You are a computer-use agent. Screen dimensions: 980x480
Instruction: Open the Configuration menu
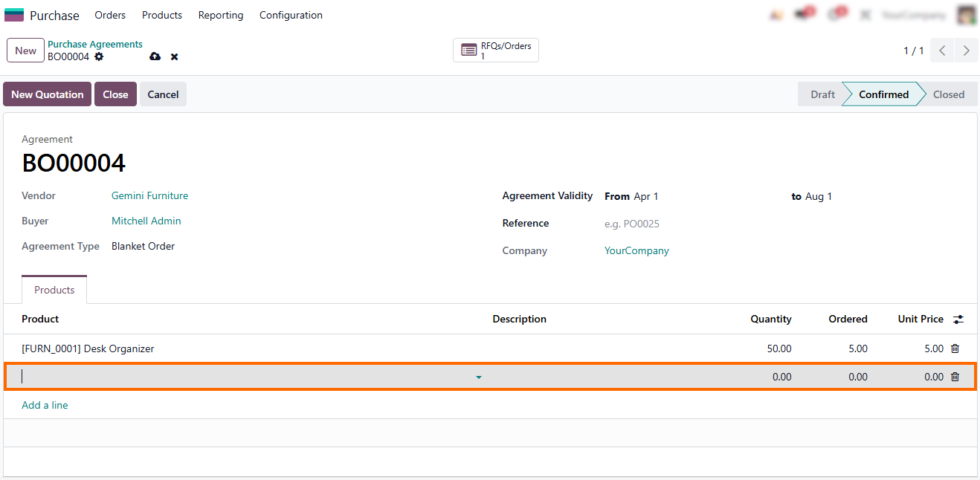[291, 15]
